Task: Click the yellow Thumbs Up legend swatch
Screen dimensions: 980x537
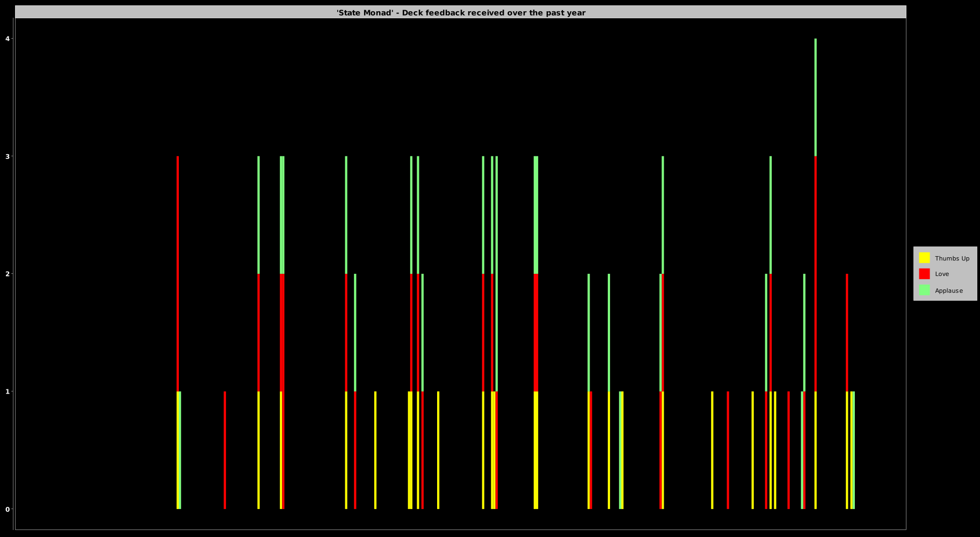Action: point(924,258)
